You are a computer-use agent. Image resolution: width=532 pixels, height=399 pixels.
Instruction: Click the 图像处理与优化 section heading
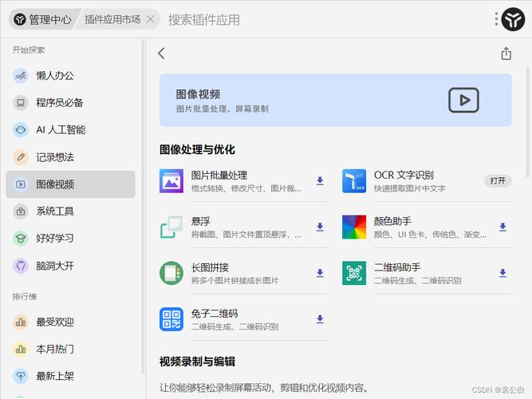click(x=197, y=149)
